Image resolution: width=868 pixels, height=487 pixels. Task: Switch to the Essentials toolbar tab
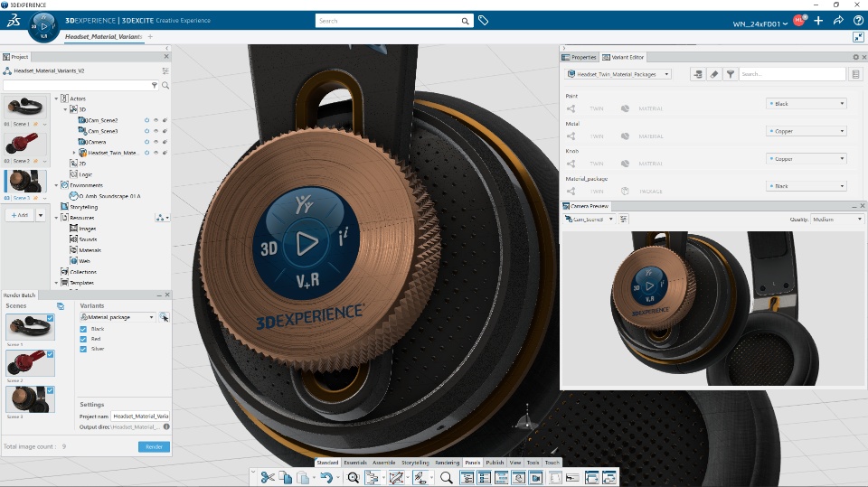(x=355, y=462)
